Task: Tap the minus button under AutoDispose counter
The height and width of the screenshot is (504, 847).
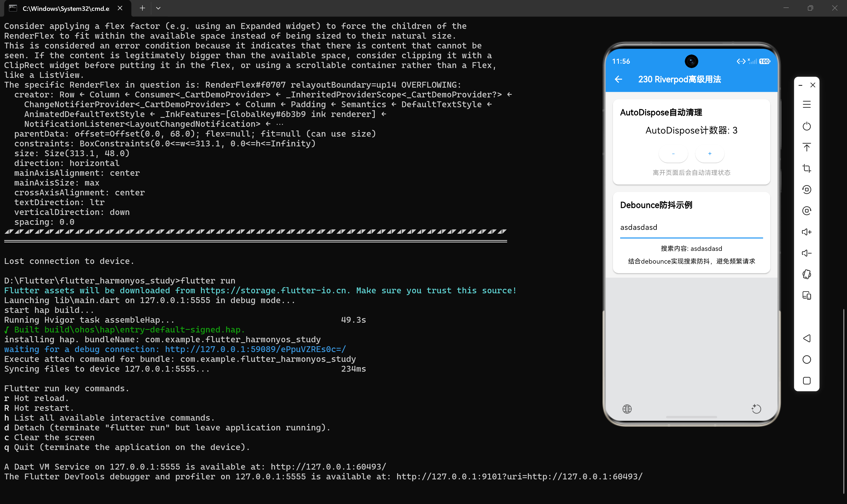Action: click(673, 154)
